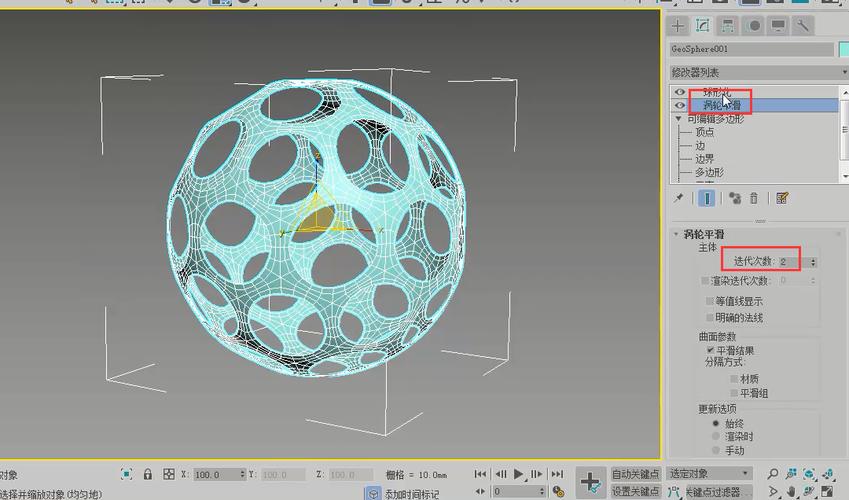Click the cyan object color swatch
The width and height of the screenshot is (849, 500).
(844, 49)
